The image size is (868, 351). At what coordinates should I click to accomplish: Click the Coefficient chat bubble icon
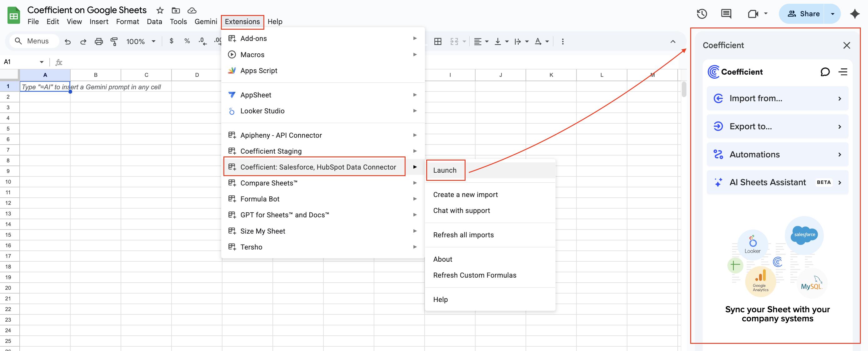(825, 72)
